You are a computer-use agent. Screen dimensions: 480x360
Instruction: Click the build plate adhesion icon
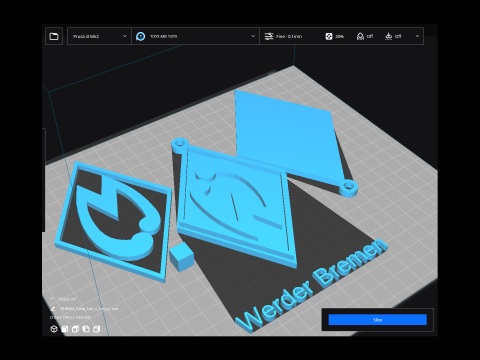point(388,36)
